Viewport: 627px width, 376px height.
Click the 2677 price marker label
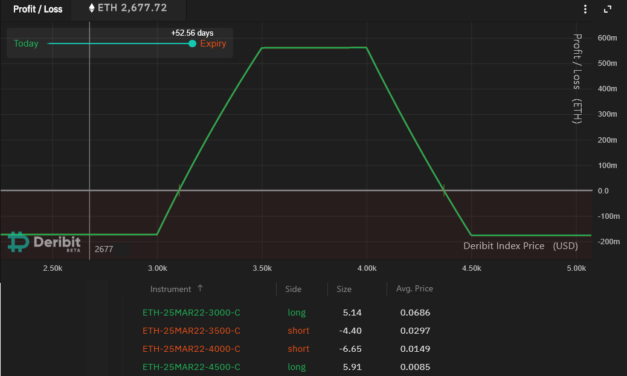click(104, 249)
